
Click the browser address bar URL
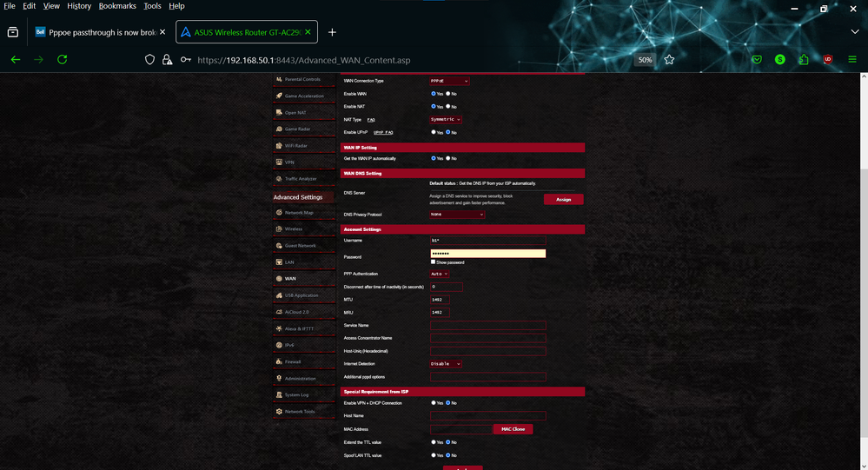304,60
